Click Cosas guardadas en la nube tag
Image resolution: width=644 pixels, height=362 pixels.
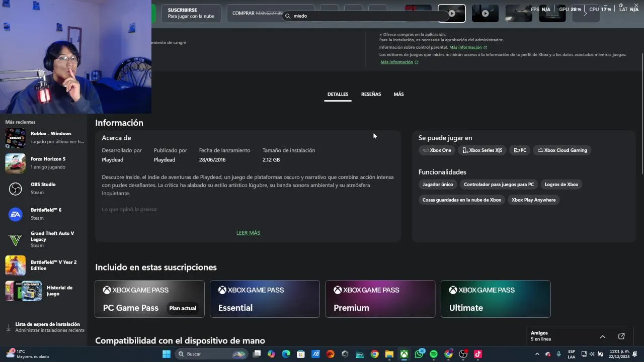point(462,200)
